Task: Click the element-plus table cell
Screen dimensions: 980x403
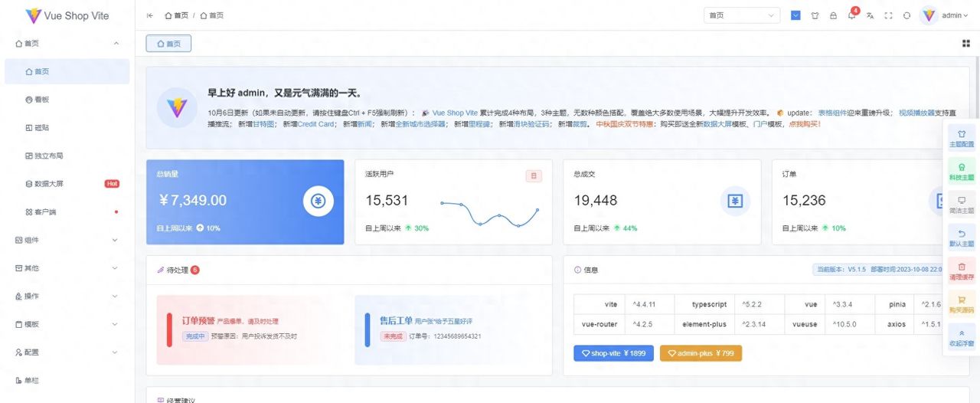Action: coord(704,324)
